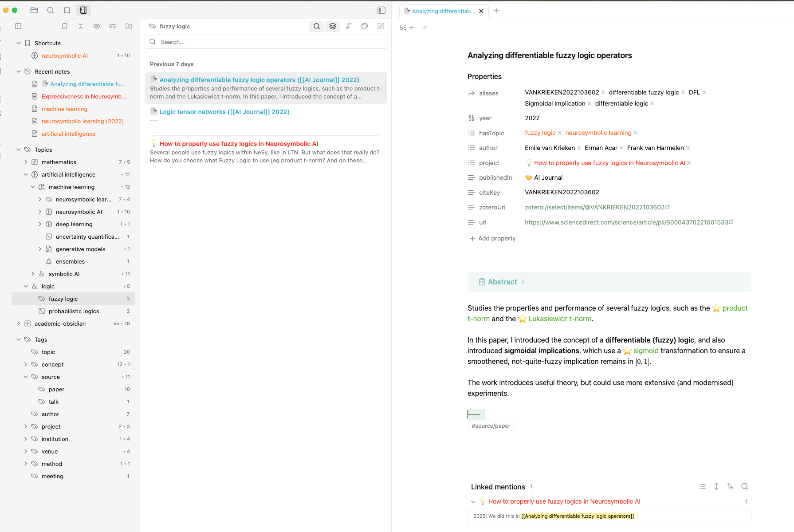The image size is (794, 532).
Task: Collapse the Tags section
Action: [x=19, y=340]
